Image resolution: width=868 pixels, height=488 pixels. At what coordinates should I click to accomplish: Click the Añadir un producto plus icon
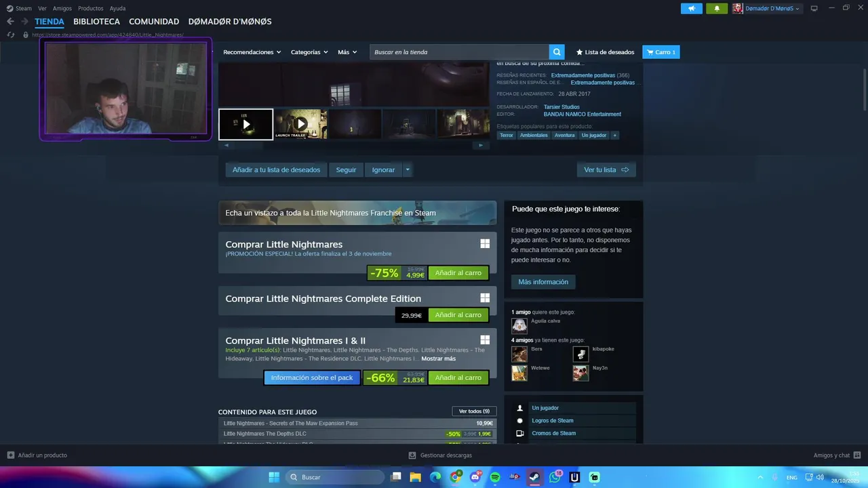tap(11, 455)
